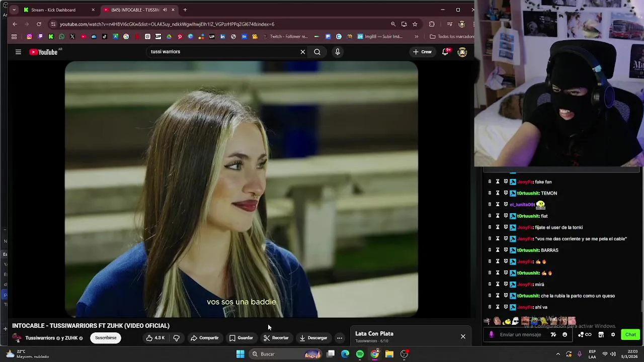Share the video with Compartir

pyautogui.click(x=204, y=338)
